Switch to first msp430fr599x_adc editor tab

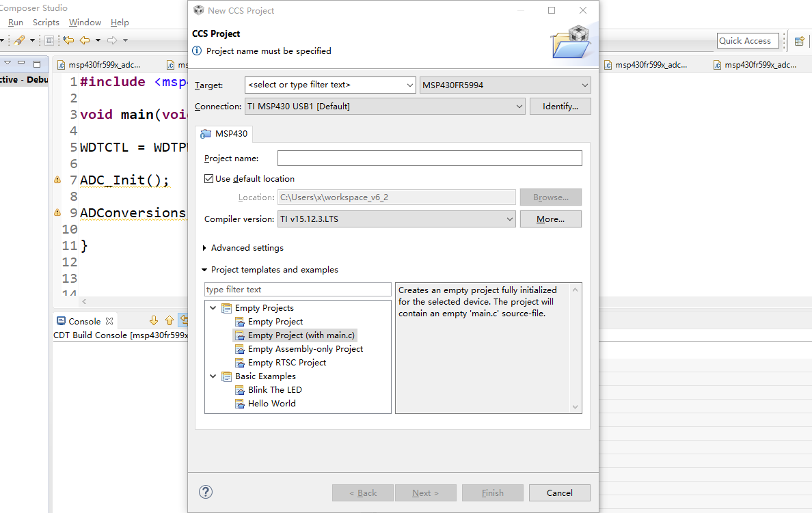coord(98,65)
